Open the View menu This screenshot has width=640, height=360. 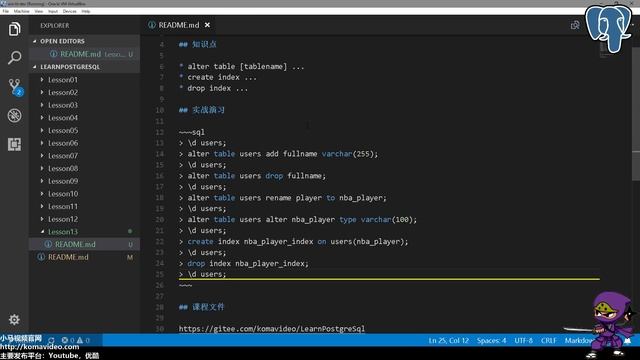point(39,11)
